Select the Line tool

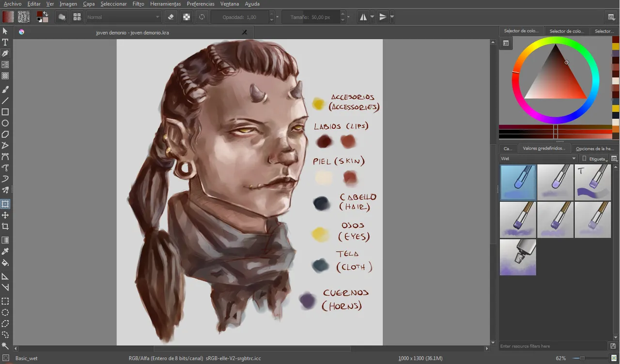pyautogui.click(x=5, y=101)
